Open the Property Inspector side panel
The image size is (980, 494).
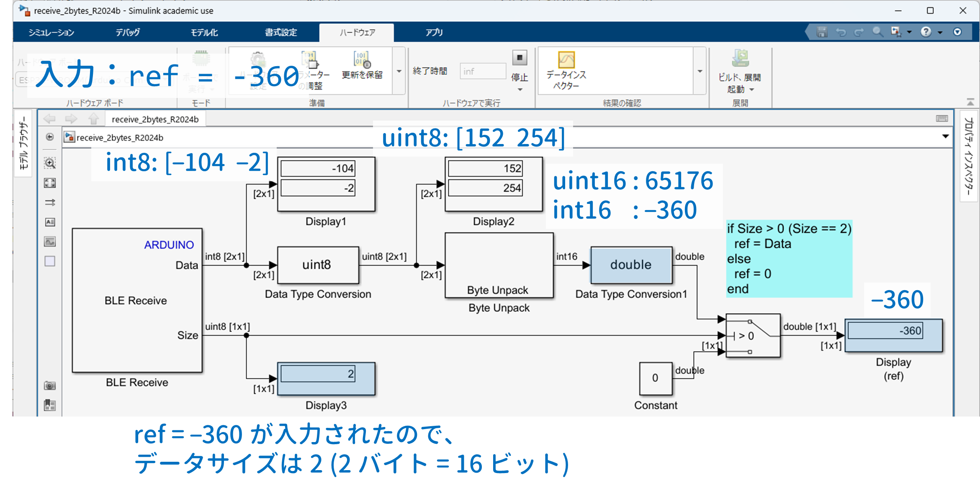click(969, 156)
